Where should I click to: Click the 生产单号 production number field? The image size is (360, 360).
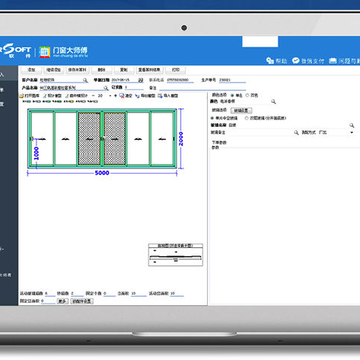coord(232,80)
